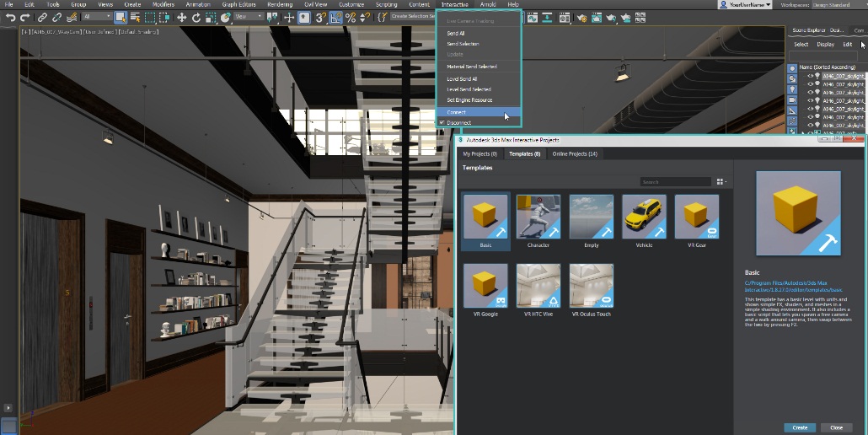Activate the Select Object tool

121,17
